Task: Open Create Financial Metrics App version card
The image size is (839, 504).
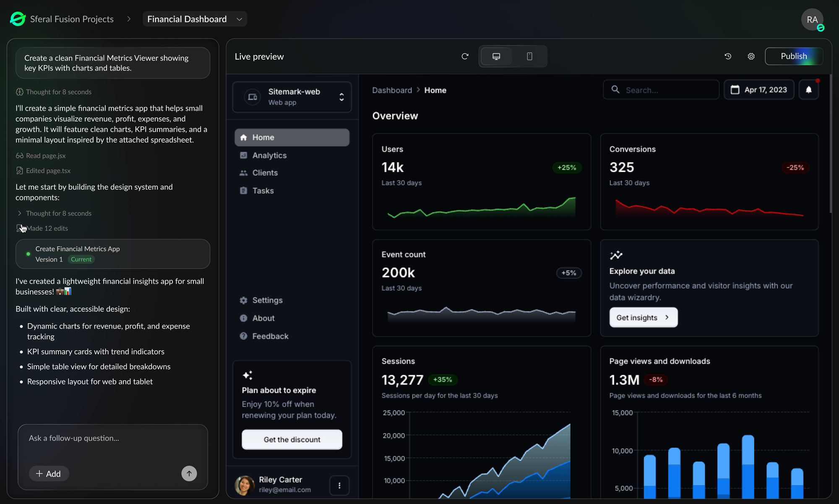Action: click(x=113, y=254)
